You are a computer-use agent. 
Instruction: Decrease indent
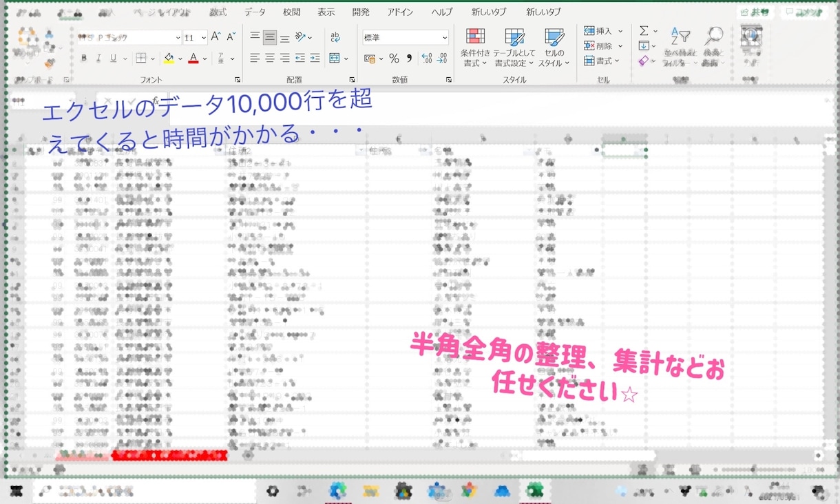(300, 59)
